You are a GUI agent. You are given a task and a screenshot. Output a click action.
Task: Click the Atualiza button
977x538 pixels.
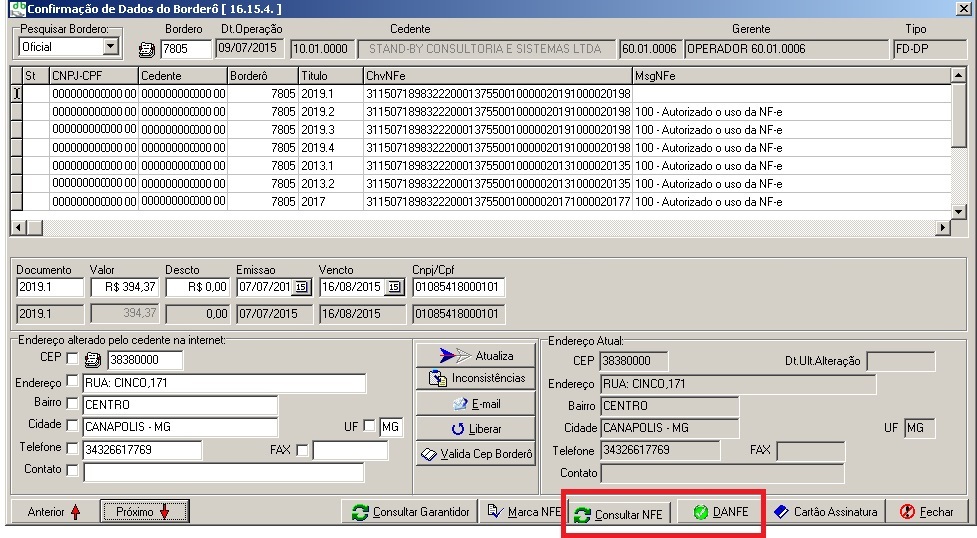point(476,355)
